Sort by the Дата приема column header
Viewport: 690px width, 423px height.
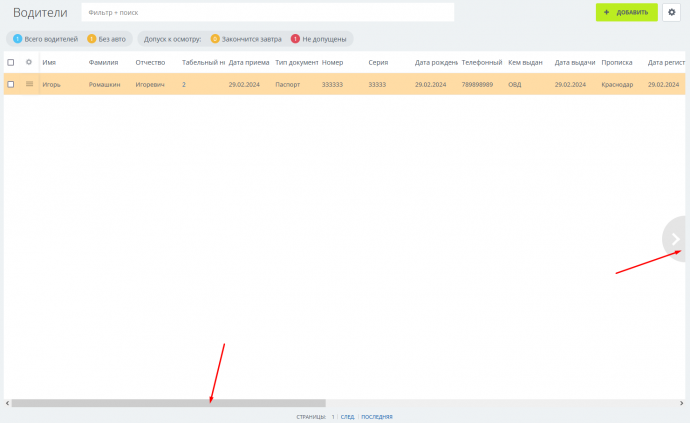(x=249, y=63)
